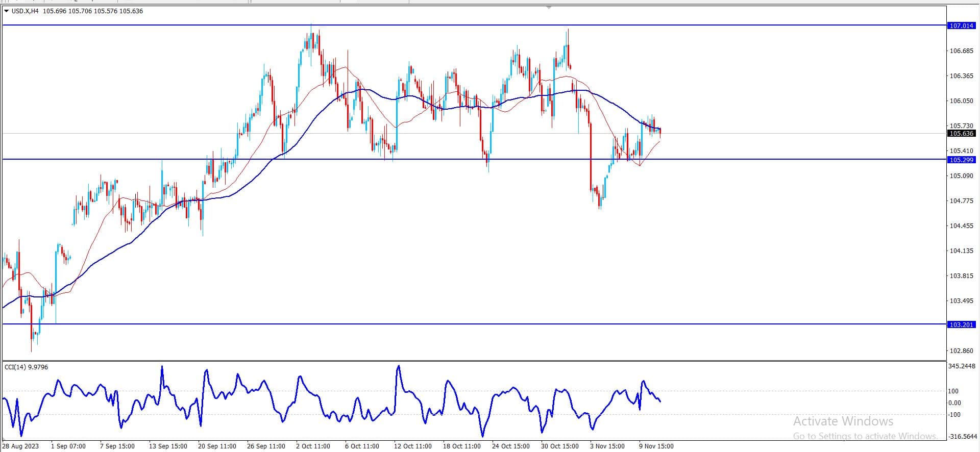Image resolution: width=980 pixels, height=452 pixels.
Task: Click the 3 Nov 15:00 time label
Action: [x=607, y=446]
